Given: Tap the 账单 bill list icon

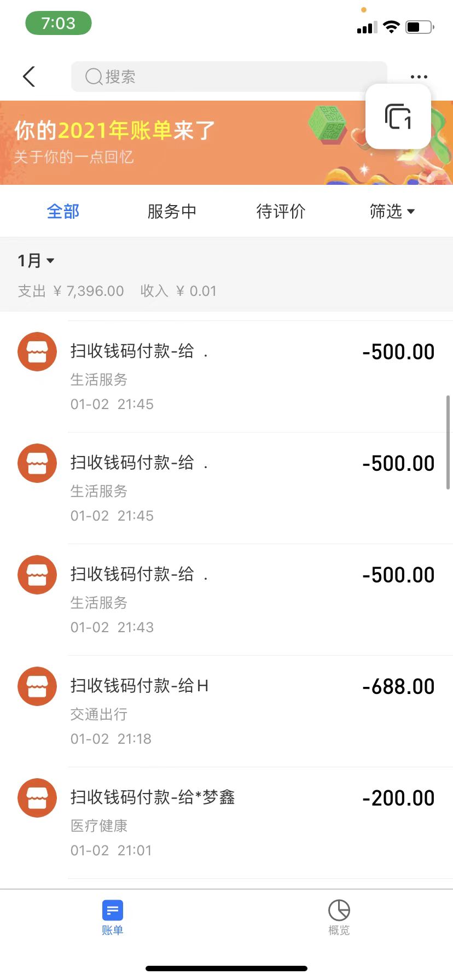Looking at the screenshot, I should pyautogui.click(x=113, y=911).
